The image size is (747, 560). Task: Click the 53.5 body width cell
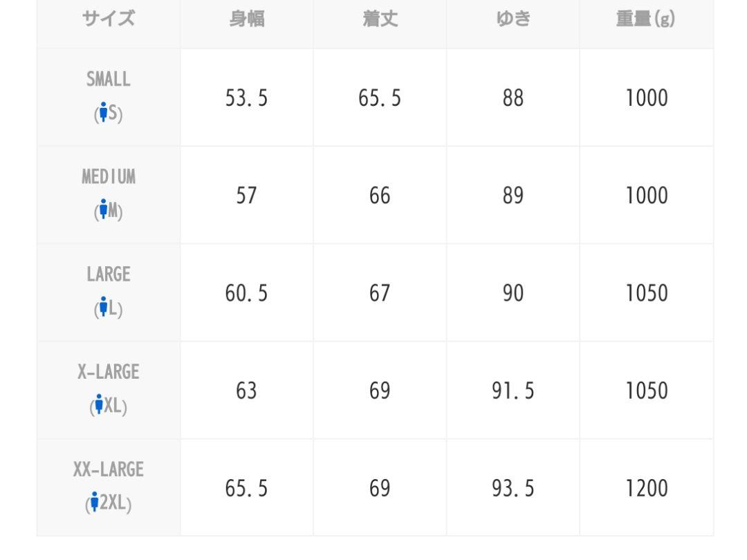(x=247, y=97)
